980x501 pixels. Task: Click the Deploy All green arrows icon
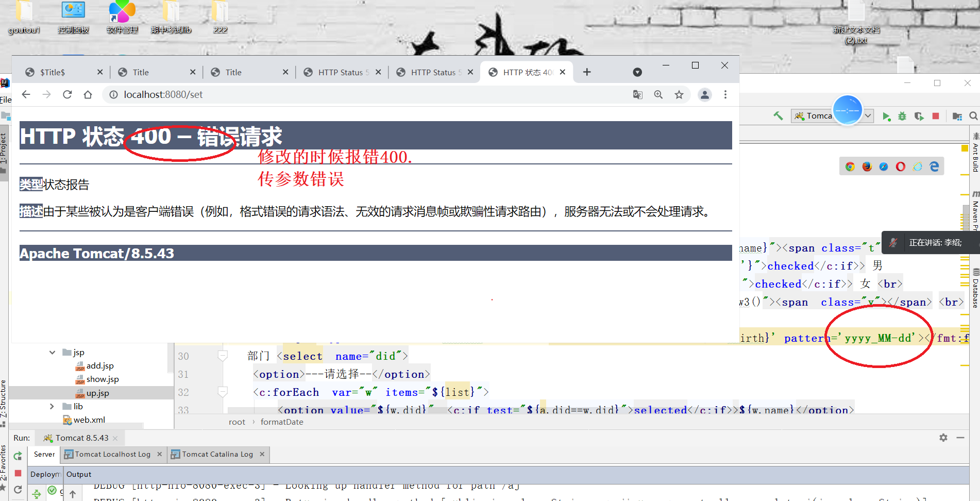pyautogui.click(x=37, y=494)
